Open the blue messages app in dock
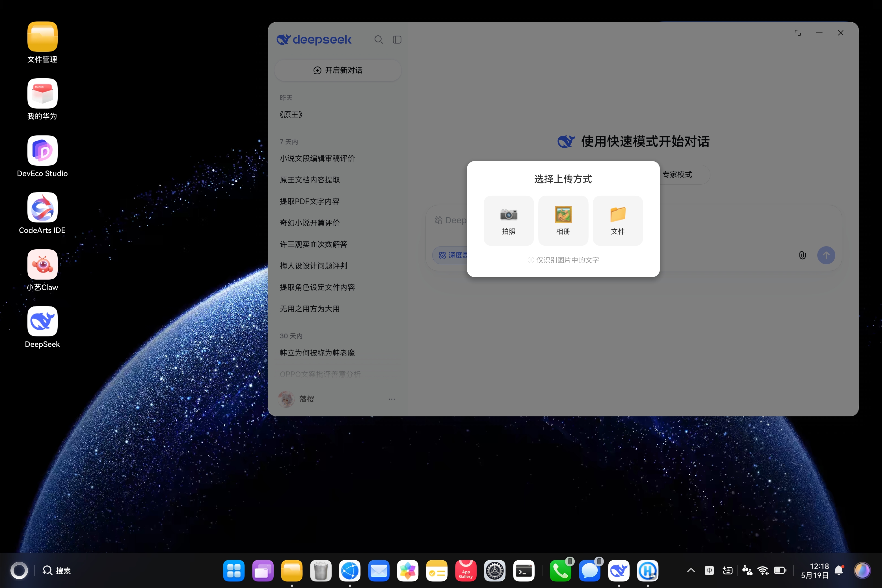Image resolution: width=882 pixels, height=588 pixels. 589,570
